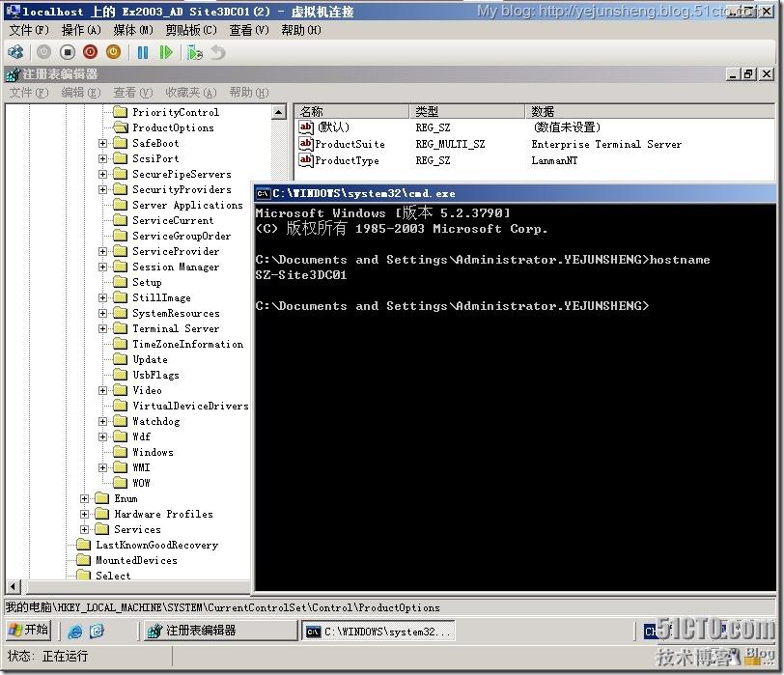Expand the Terminal Server key
The width and height of the screenshot is (784, 675).
click(102, 329)
